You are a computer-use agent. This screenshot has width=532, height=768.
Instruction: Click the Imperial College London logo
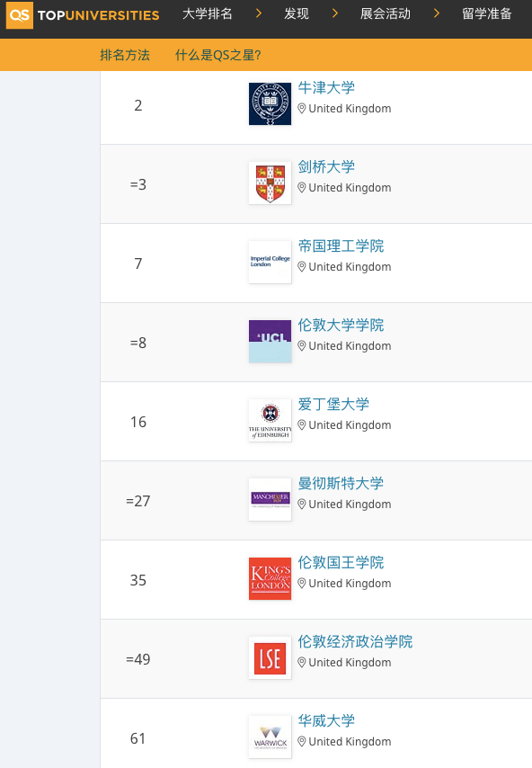click(x=270, y=262)
